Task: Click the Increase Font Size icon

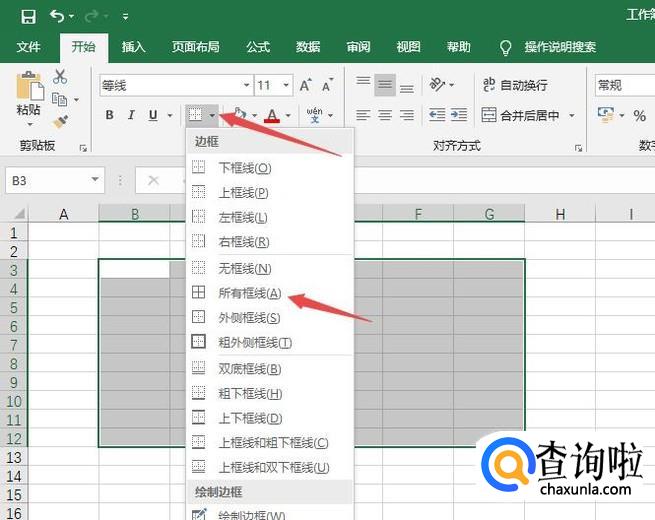Action: click(x=306, y=85)
